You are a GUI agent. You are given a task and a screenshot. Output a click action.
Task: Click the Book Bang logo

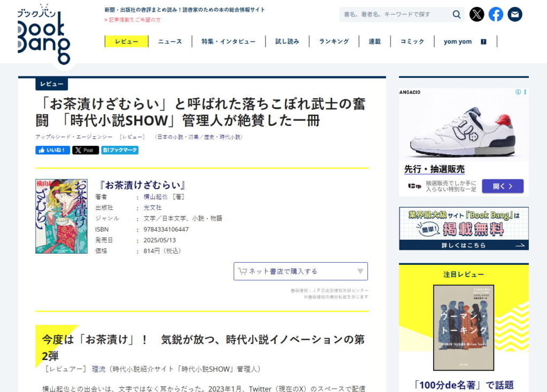pyautogui.click(x=44, y=34)
